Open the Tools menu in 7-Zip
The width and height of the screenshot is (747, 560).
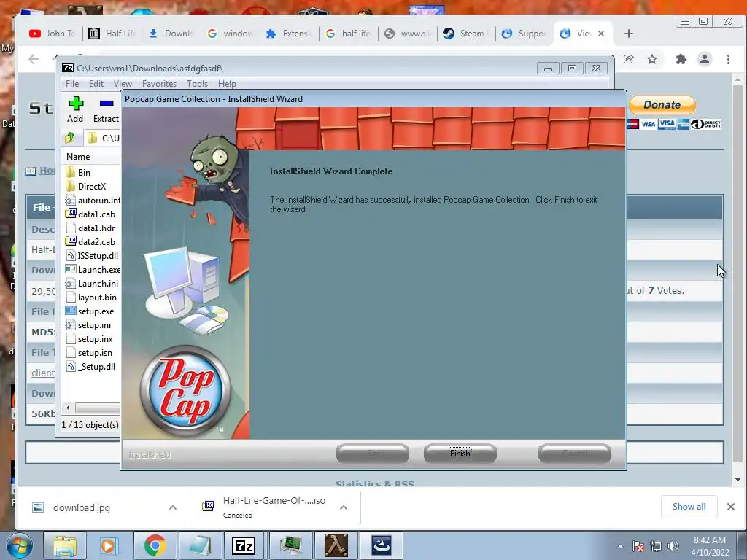pos(197,83)
